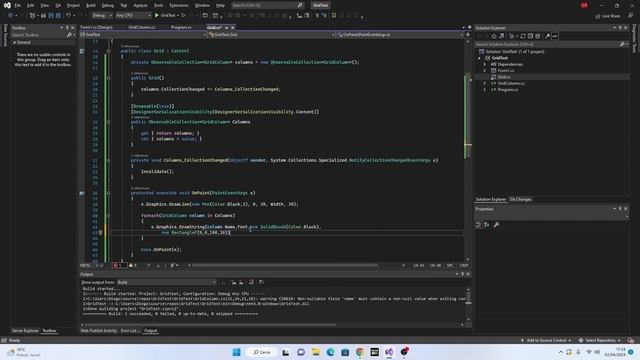Image resolution: width=640 pixels, height=360 pixels.
Task: Toggle Show All Files in Solution Explorer
Action: click(538, 36)
